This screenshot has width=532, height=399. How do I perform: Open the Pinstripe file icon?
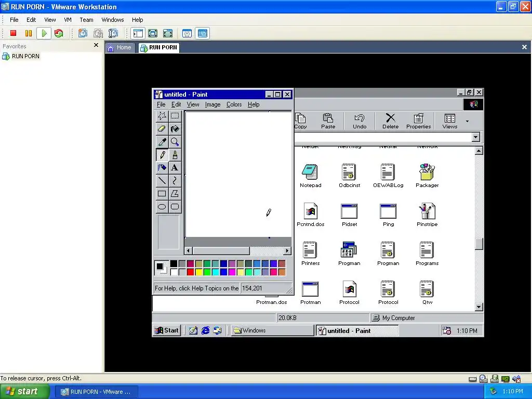tap(427, 215)
